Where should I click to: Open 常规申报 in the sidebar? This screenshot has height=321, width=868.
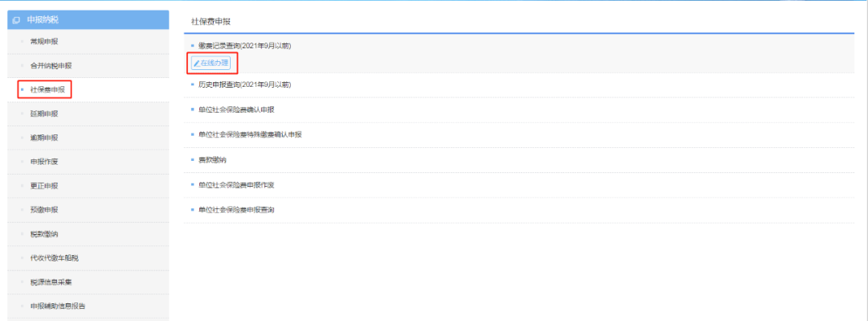click(x=43, y=42)
